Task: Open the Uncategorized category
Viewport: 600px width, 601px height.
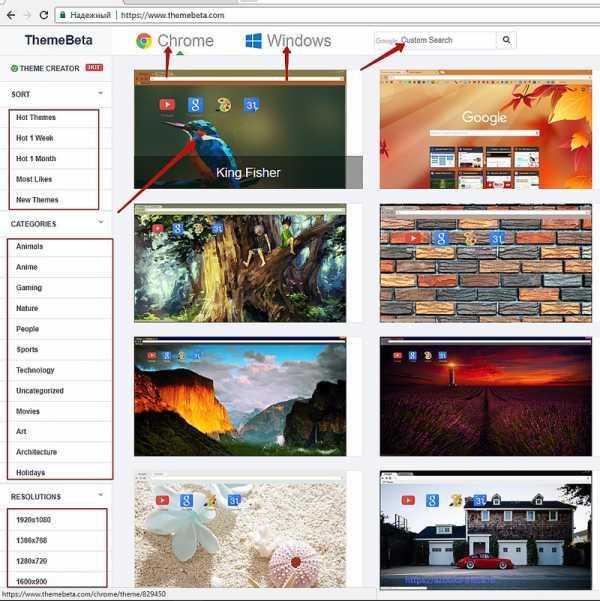Action: [x=40, y=391]
